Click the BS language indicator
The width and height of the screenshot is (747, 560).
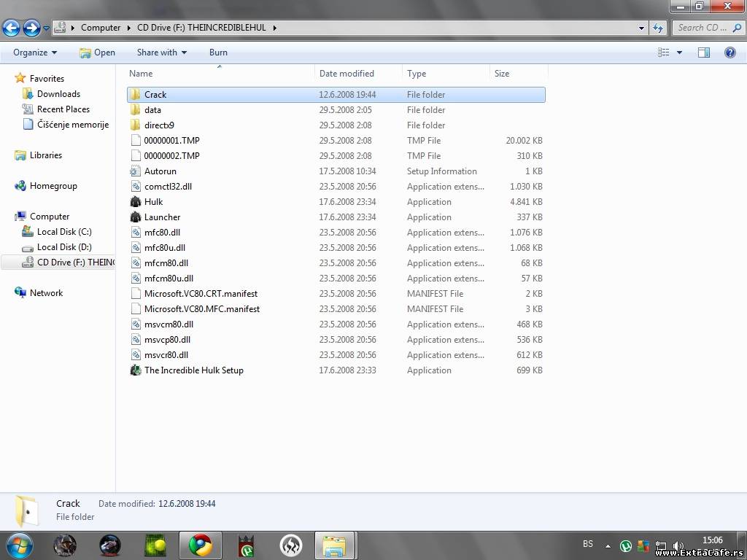tap(588, 544)
